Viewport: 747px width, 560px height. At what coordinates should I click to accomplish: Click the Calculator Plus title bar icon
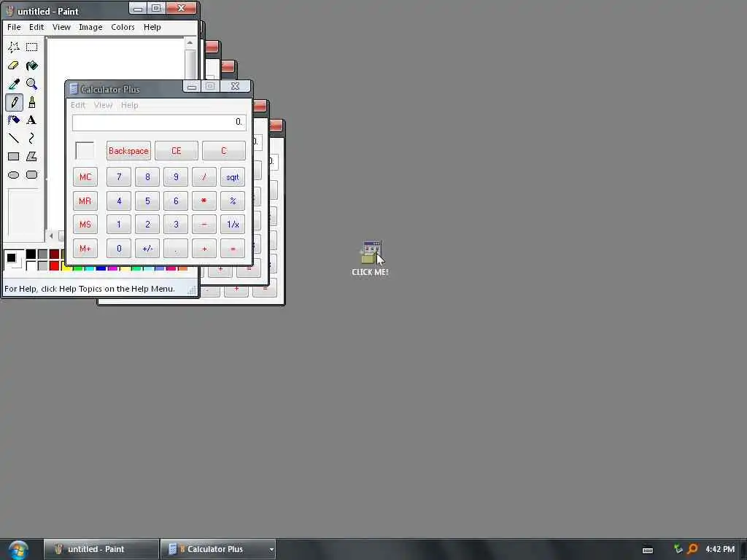pos(74,89)
